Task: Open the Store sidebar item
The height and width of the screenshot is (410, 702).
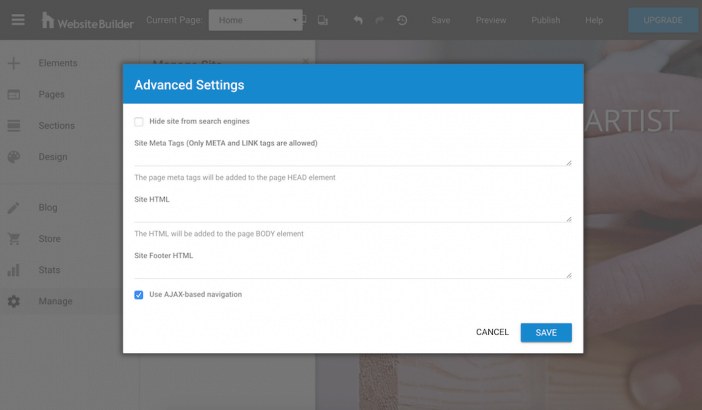Action: 49,239
